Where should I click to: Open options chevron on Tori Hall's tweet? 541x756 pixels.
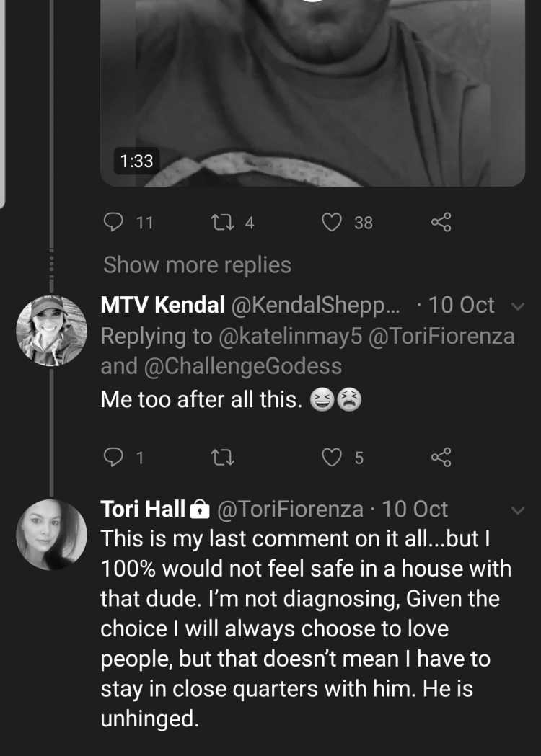click(x=517, y=510)
